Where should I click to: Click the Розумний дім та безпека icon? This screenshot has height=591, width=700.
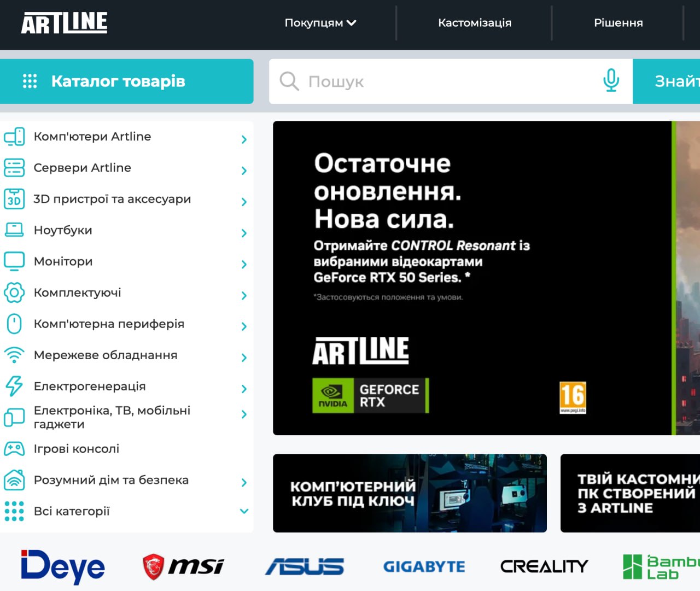[x=14, y=479]
